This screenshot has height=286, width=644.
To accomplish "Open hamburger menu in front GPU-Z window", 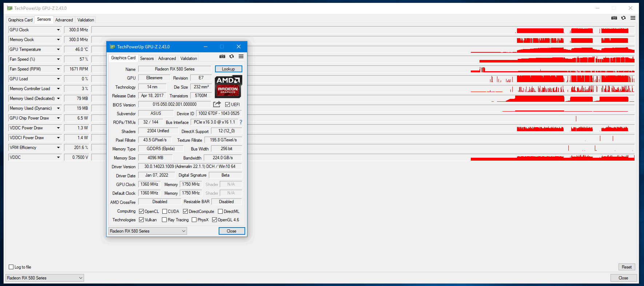I will tap(241, 56).
